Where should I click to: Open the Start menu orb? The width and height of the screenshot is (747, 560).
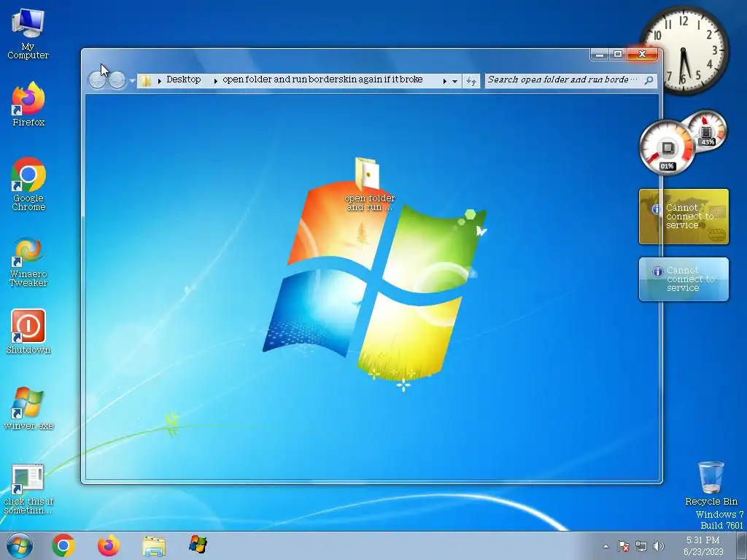tap(20, 545)
